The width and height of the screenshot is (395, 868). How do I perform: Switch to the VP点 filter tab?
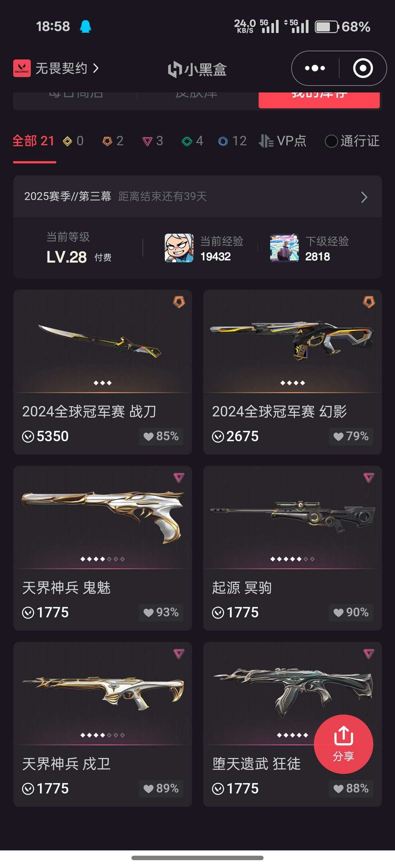coord(282,141)
